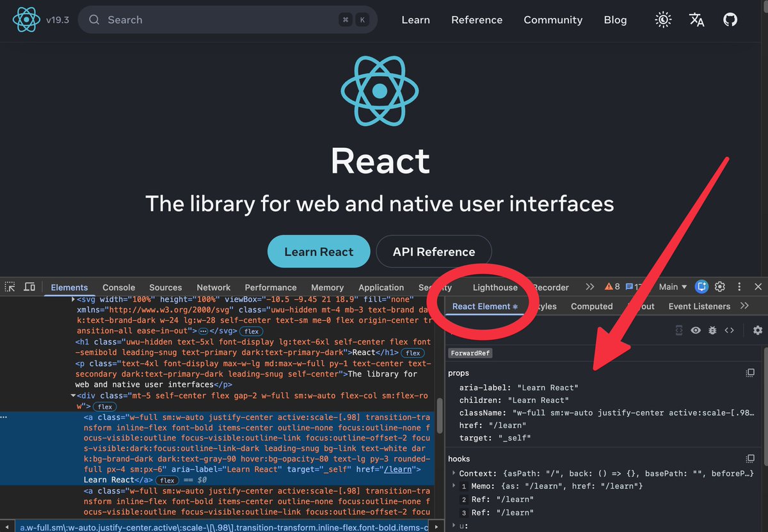Close DevTools with the X icon

tap(758, 287)
